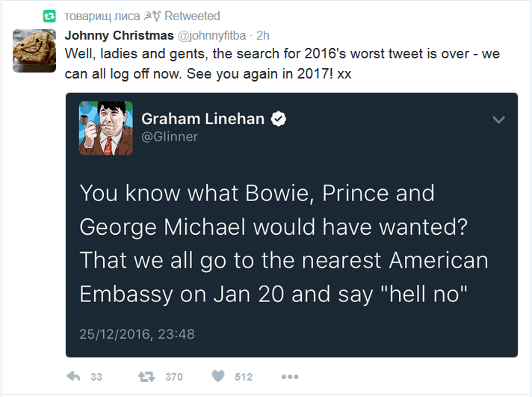
Task: Like the tweet with the heart icon
Action: click(218, 376)
